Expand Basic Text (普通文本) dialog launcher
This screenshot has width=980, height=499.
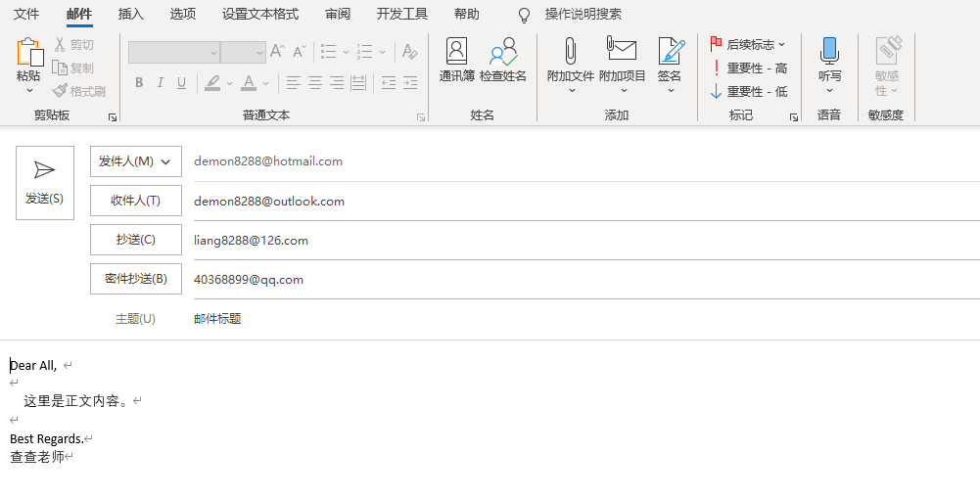pyautogui.click(x=421, y=116)
